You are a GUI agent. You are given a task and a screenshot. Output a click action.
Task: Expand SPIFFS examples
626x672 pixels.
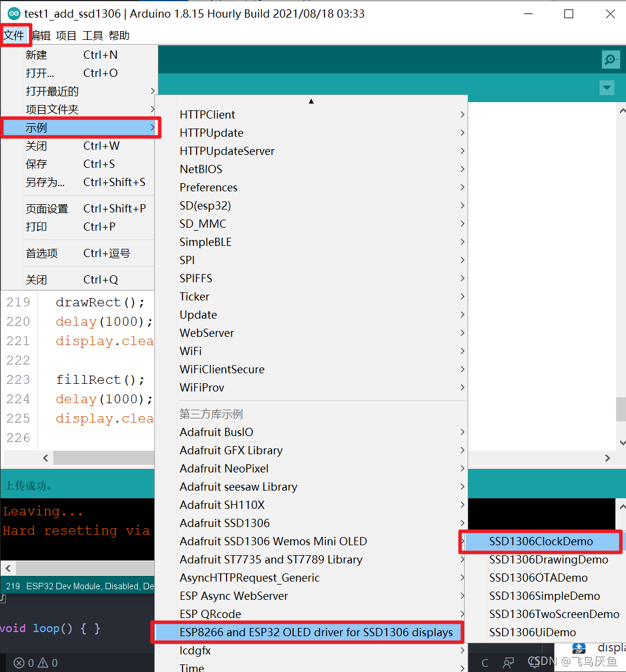[311, 279]
